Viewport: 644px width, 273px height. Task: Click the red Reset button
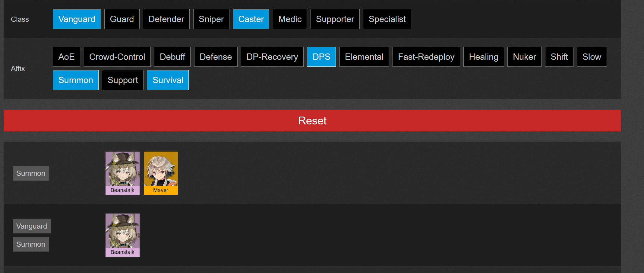312,120
